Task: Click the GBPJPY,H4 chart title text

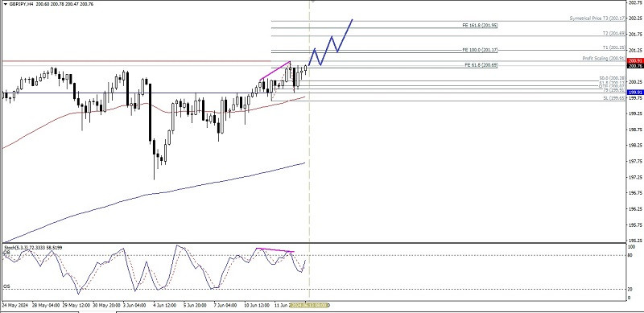Action: coord(21,4)
